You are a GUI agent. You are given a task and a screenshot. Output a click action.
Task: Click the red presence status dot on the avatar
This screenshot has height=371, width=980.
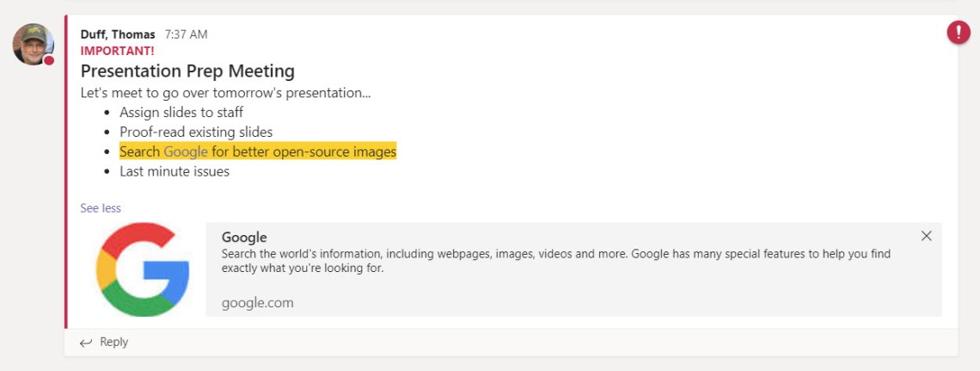(x=50, y=60)
